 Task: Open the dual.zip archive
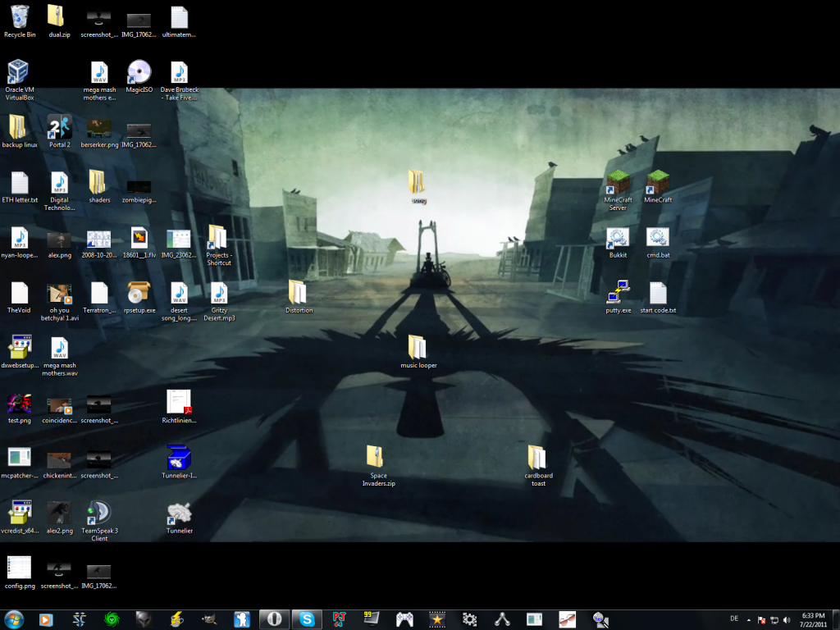[59, 21]
